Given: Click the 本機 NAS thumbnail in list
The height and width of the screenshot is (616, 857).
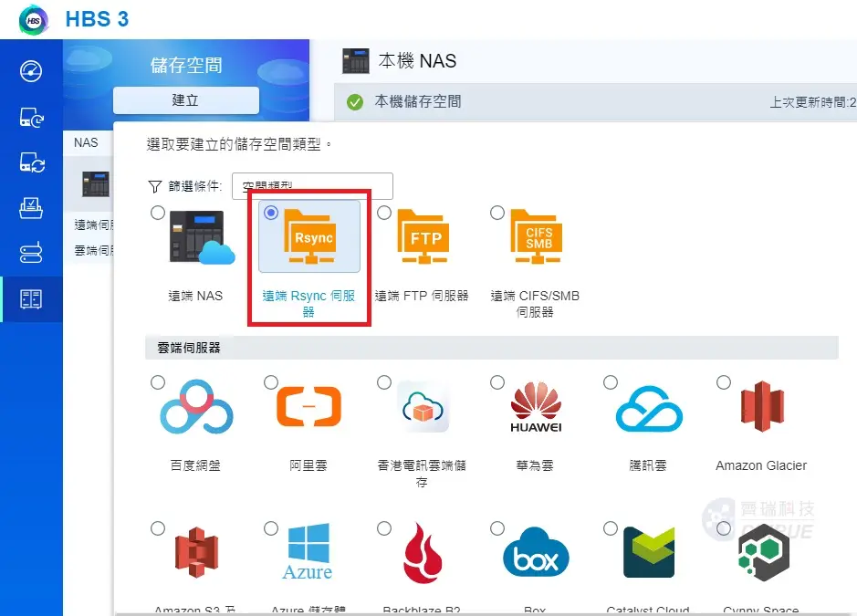Looking at the screenshot, I should coord(96,184).
